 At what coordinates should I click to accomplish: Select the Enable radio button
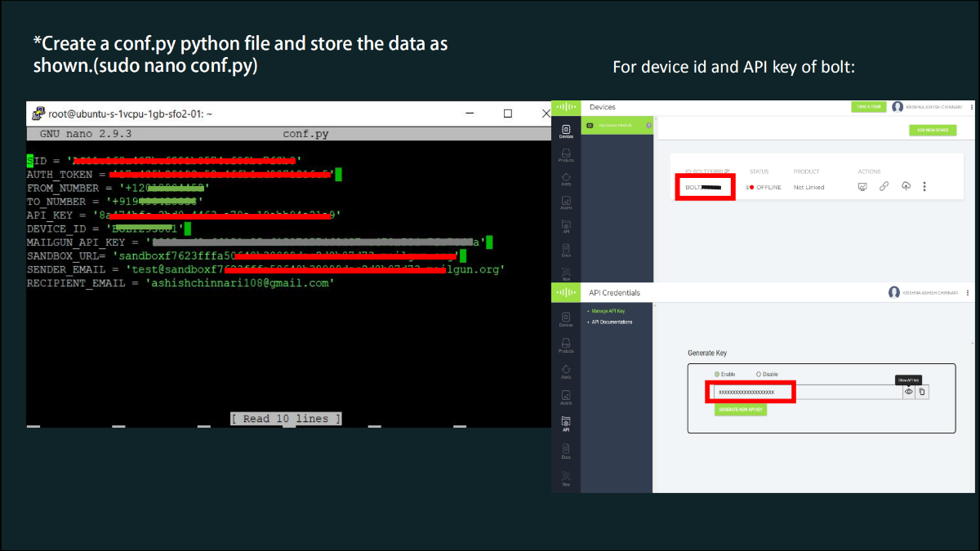(717, 374)
